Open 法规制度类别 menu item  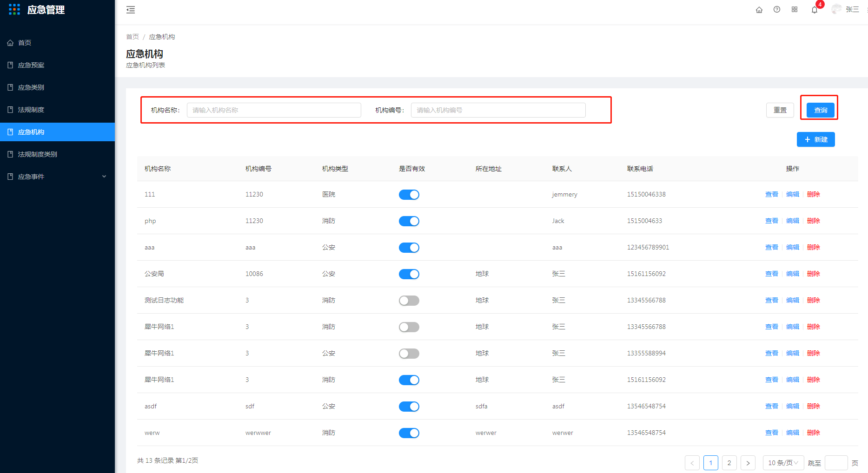click(x=57, y=154)
